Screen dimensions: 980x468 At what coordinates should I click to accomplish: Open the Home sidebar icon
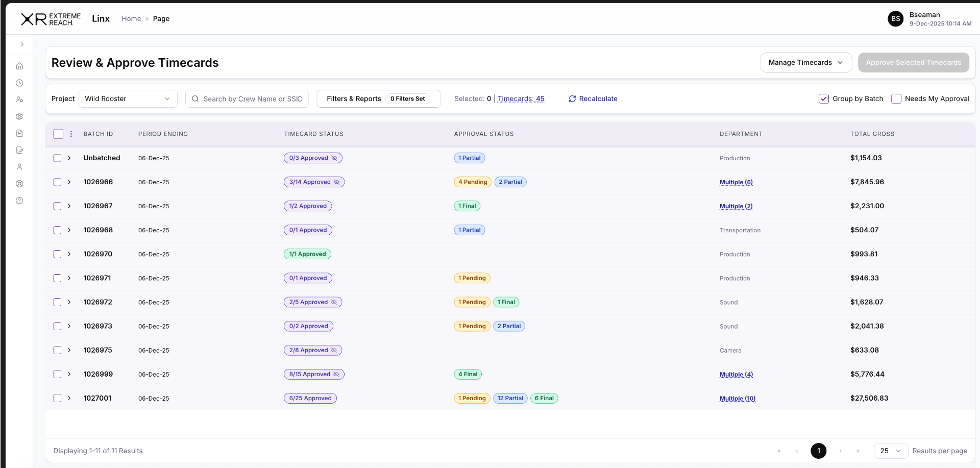pos(19,66)
